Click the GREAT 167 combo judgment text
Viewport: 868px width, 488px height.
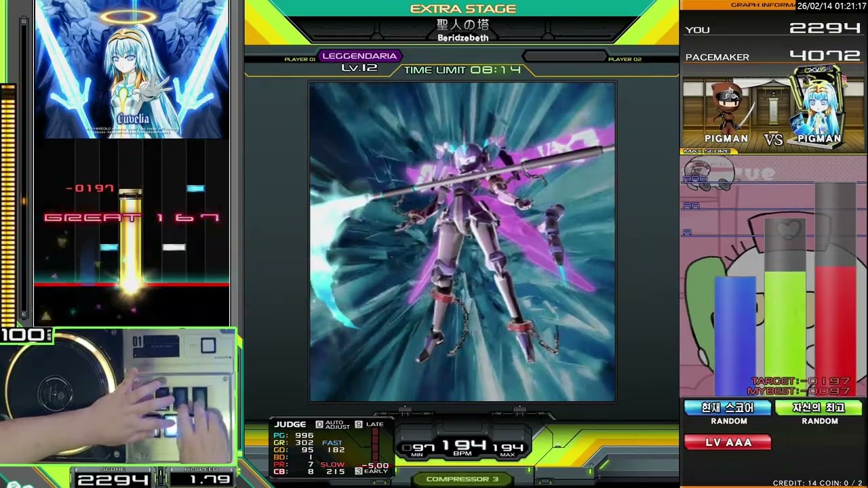[132, 218]
